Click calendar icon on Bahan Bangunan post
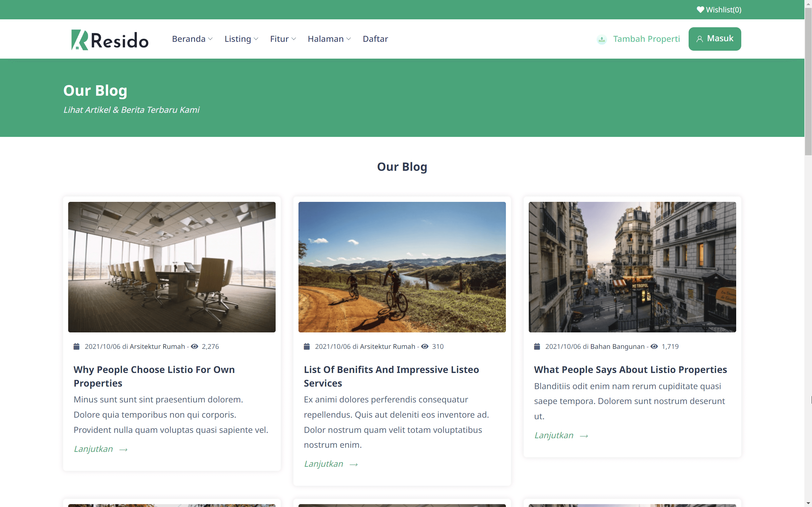 point(537,346)
